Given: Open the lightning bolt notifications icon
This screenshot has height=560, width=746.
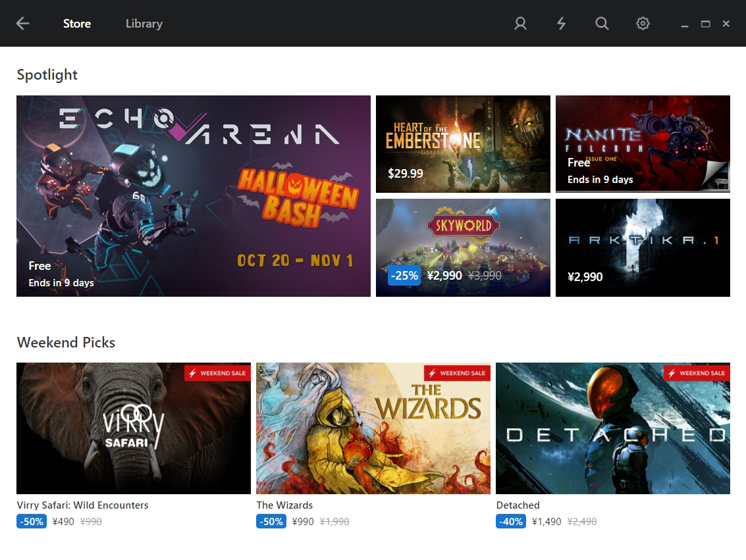Looking at the screenshot, I should point(562,23).
